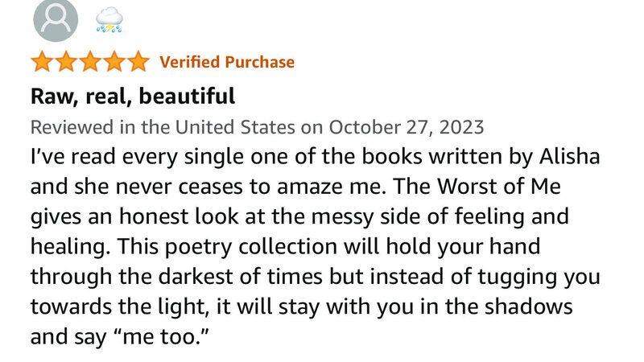
Task: Click the storm cloud emoji username
Action: 109,21
